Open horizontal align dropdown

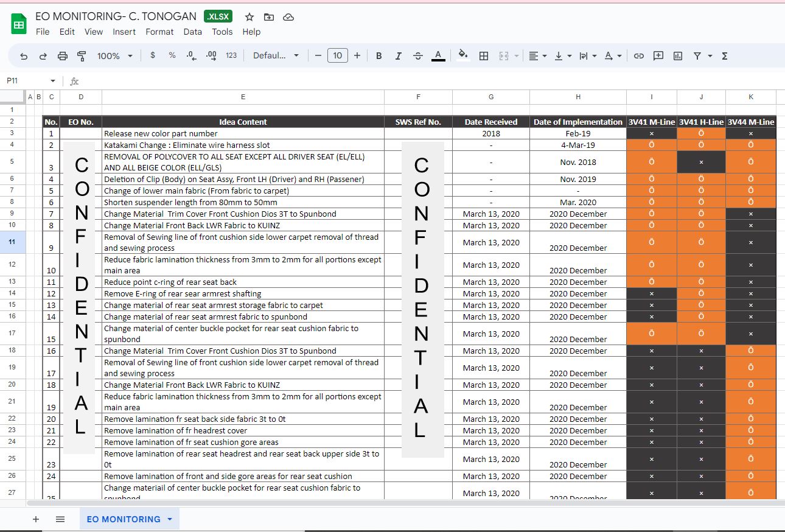tap(537, 56)
